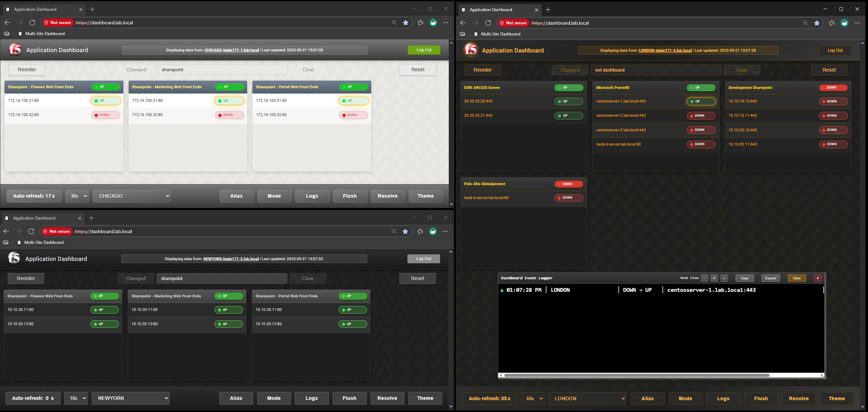Open new tab plus in London browser window
Image resolution: width=868 pixels, height=412 pixels.
tap(548, 10)
